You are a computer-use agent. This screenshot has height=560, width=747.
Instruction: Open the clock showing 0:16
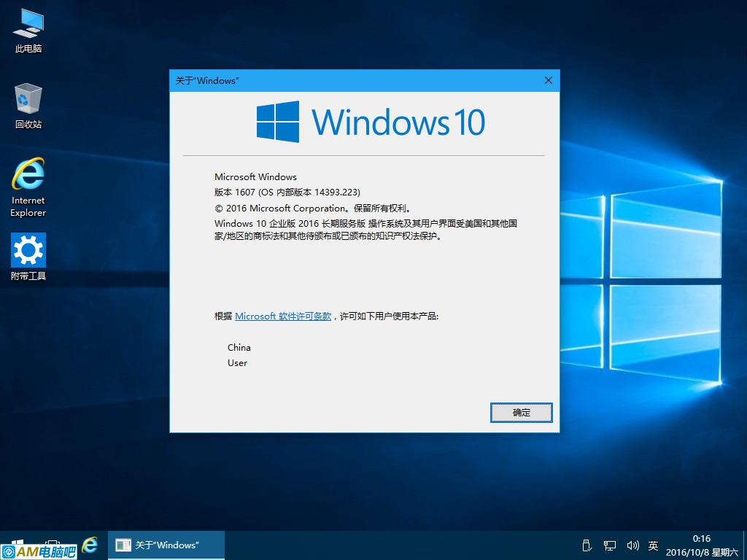(702, 545)
